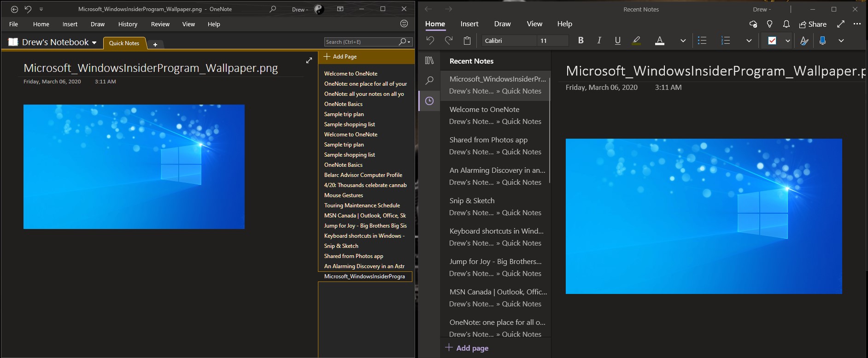
Task: Click the redo icon in OneNote app toolbar
Action: (449, 41)
